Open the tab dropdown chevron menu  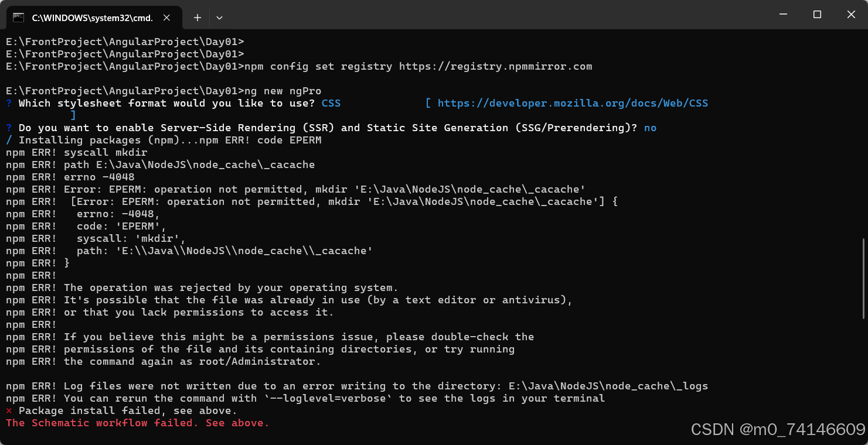click(x=219, y=18)
